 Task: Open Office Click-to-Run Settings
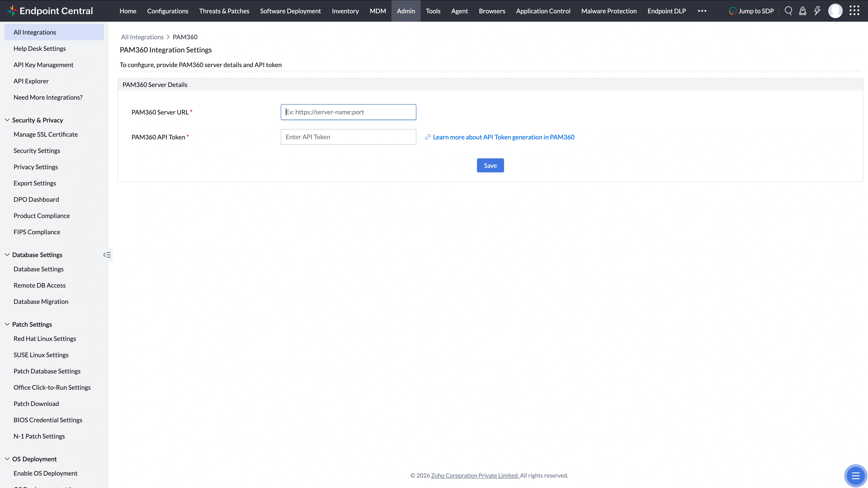pos(52,388)
